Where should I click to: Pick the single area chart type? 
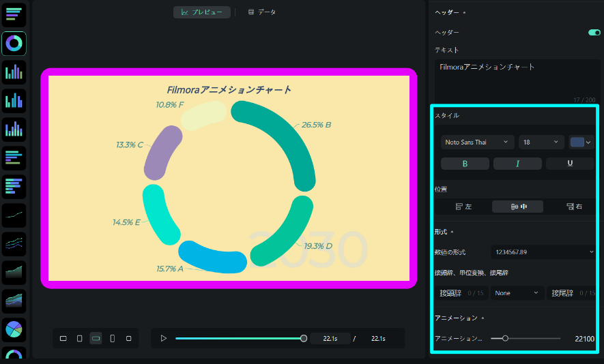click(14, 273)
